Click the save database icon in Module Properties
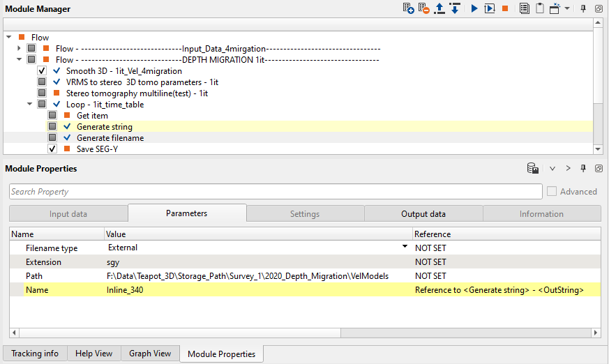This screenshot has height=364, width=609. click(532, 168)
